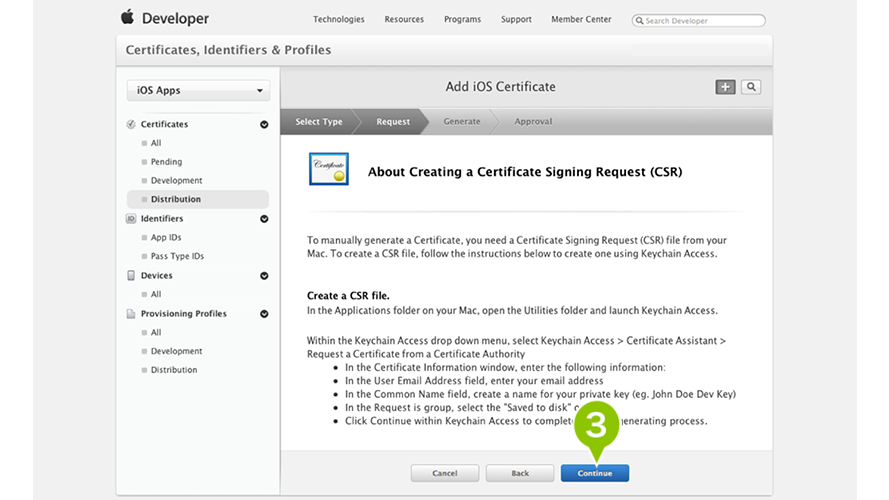
Task: Collapse the Provisioning Profiles section arrow
Action: pos(264,314)
